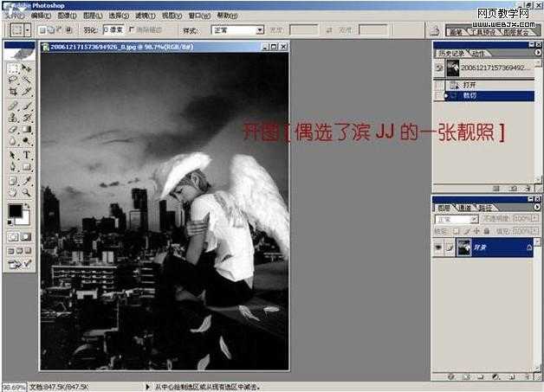Select Full Screen Mode icon
Image resolution: width=544 pixels, height=392 pixels.
pos(28,251)
